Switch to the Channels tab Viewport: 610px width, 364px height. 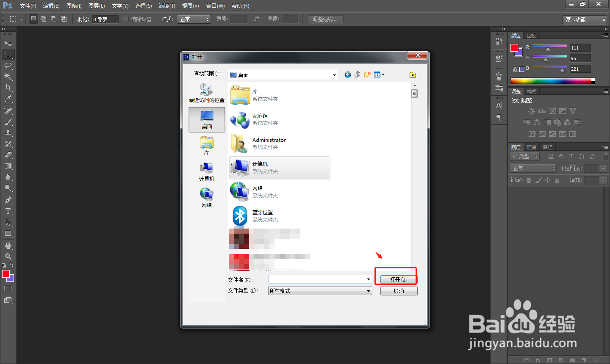click(x=532, y=147)
